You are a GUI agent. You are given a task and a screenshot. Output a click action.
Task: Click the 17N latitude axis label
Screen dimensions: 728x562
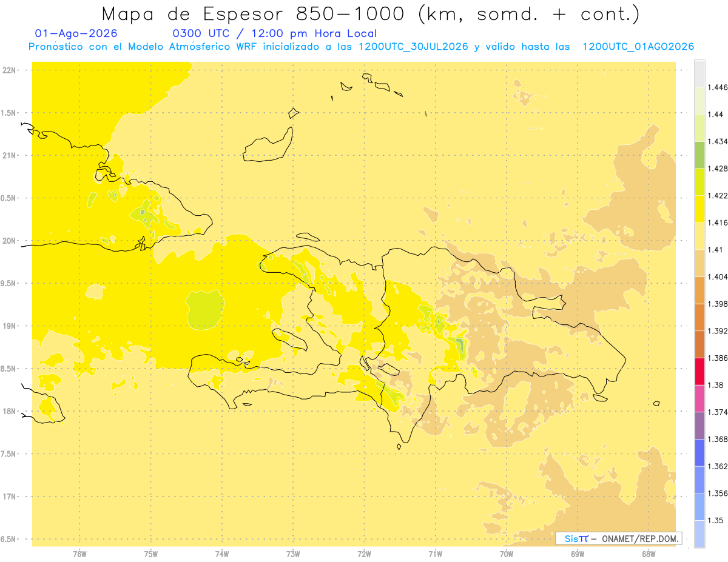(x=10, y=497)
